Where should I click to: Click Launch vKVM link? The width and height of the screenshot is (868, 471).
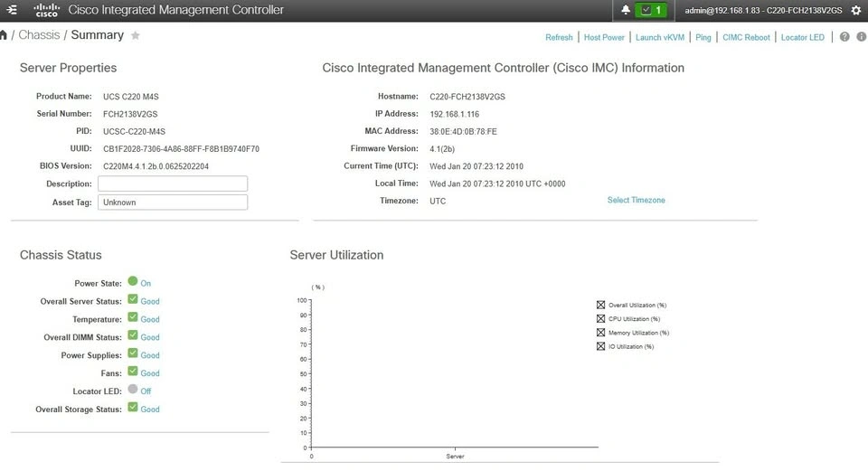660,38
